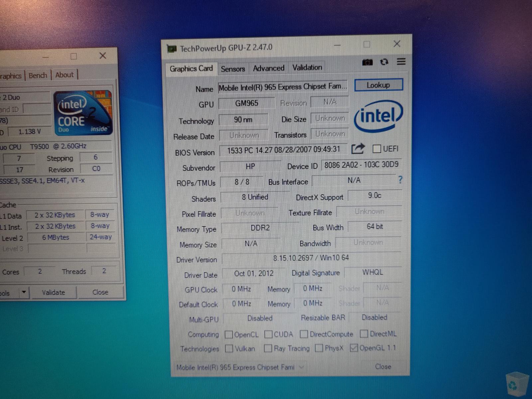Image resolution: width=532 pixels, height=399 pixels.
Task: Click the BIOS Version field
Action: (x=283, y=150)
